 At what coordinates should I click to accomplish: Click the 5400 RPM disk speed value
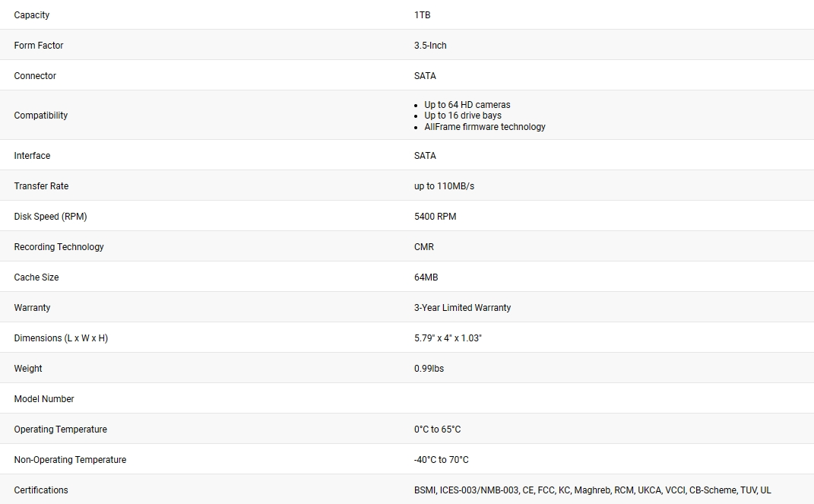pyautogui.click(x=435, y=217)
